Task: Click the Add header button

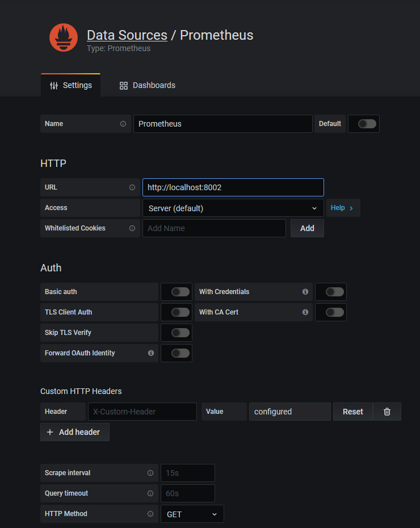Action: pos(75,432)
